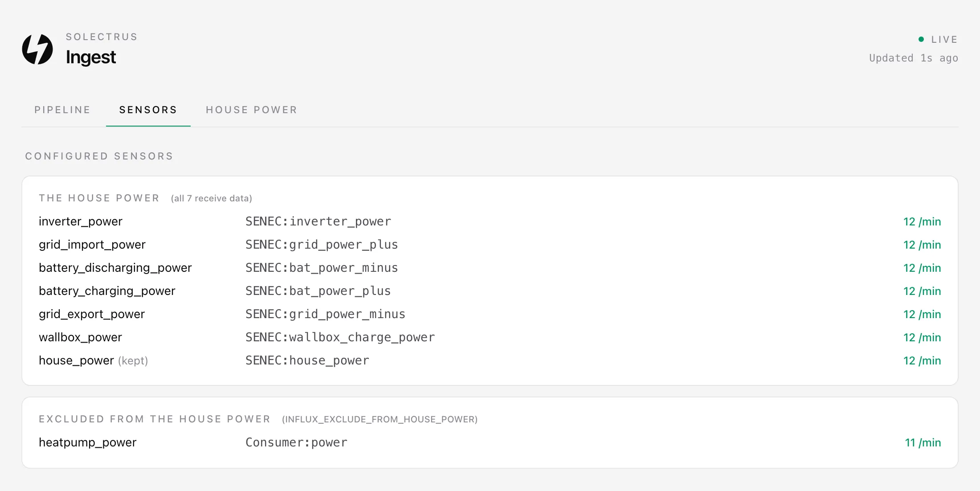This screenshot has height=491, width=980.
Task: Click the SENEC:wallbox_charge_power mapping
Action: click(340, 337)
